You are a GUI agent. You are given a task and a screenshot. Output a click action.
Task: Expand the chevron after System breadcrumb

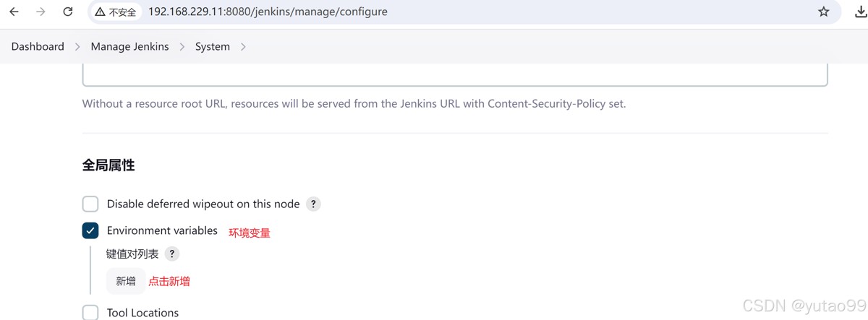coord(243,47)
